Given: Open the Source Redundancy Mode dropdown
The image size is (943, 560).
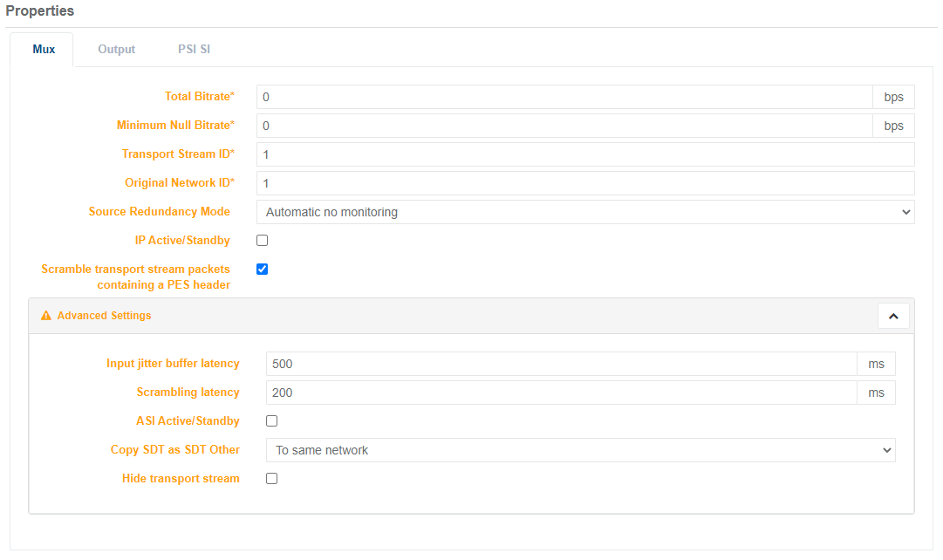Looking at the screenshot, I should (584, 212).
